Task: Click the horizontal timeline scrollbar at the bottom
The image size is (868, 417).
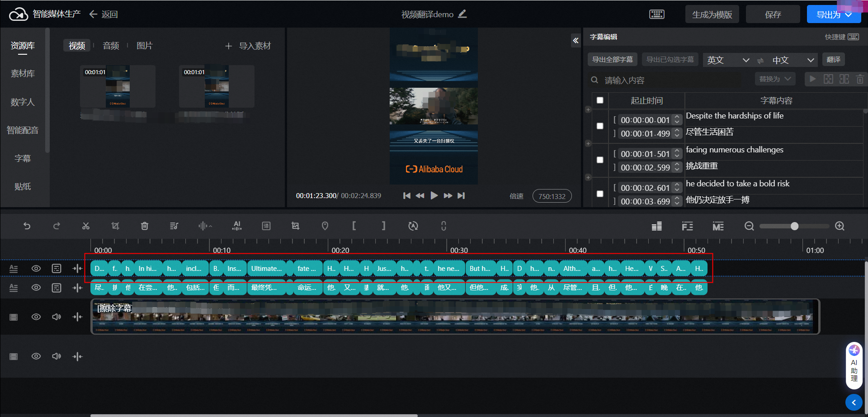Action: [x=254, y=415]
